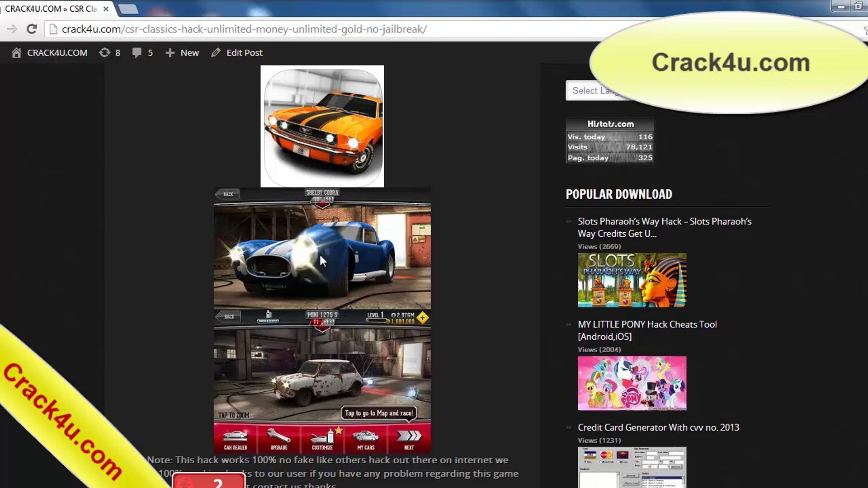Open the MY LITTLE PONY Hack Cheats Tool link
This screenshot has height=488, width=868.
pyautogui.click(x=647, y=330)
